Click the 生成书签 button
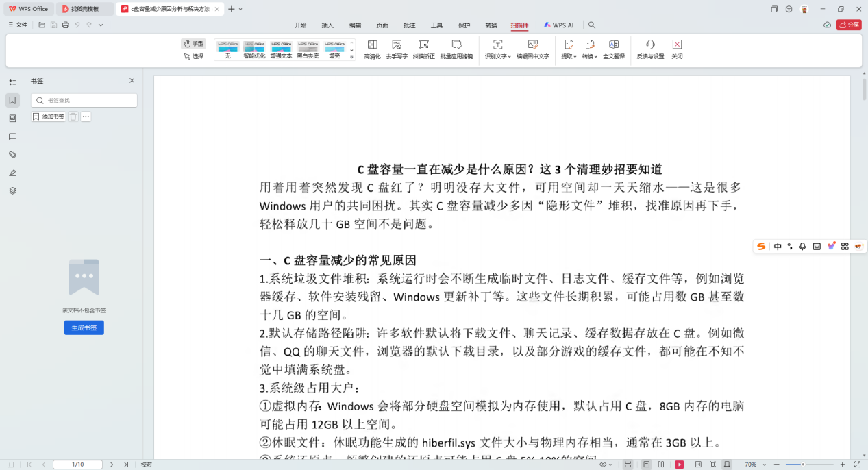This screenshot has height=470, width=868. click(84, 328)
